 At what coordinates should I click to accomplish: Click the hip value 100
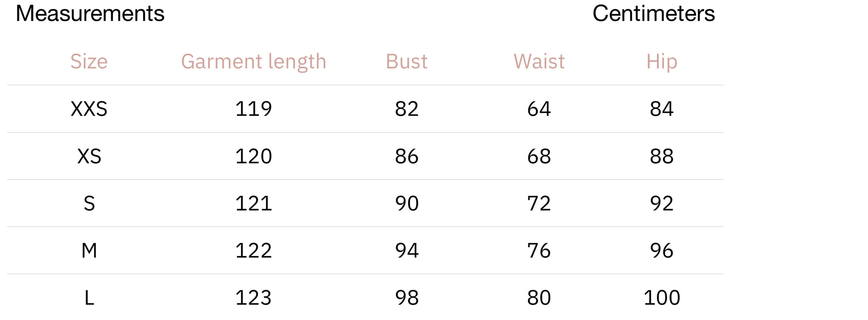pos(662,298)
